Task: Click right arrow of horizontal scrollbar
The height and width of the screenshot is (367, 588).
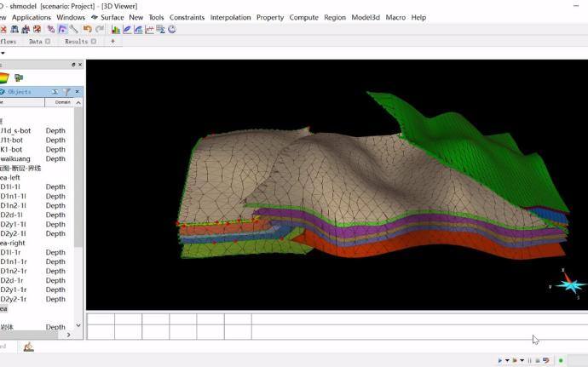Action: point(69,335)
